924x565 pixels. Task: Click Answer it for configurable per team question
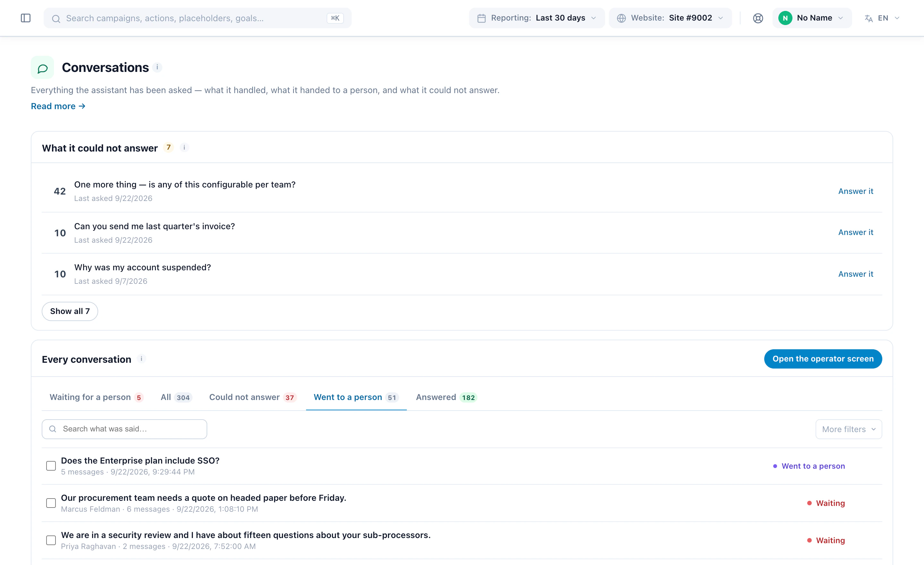point(856,191)
